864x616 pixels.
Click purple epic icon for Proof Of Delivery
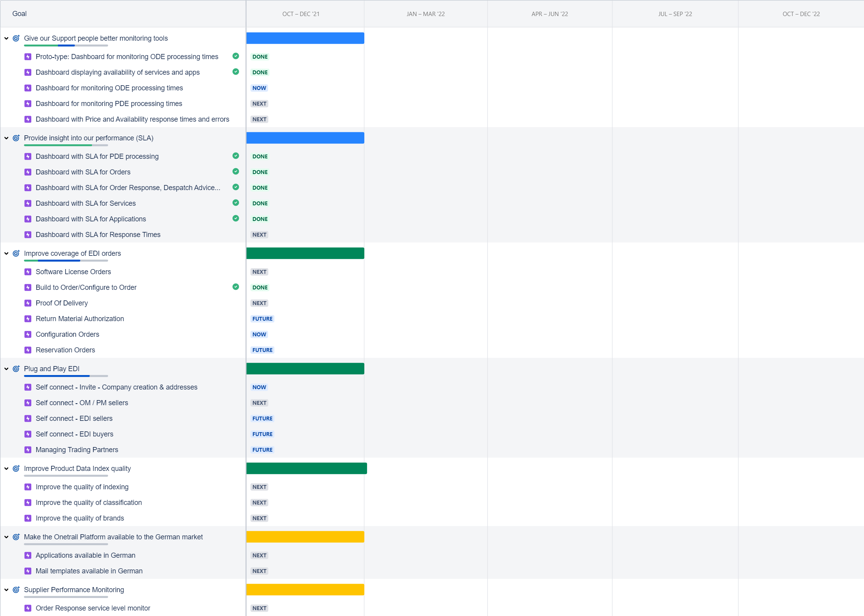click(28, 303)
